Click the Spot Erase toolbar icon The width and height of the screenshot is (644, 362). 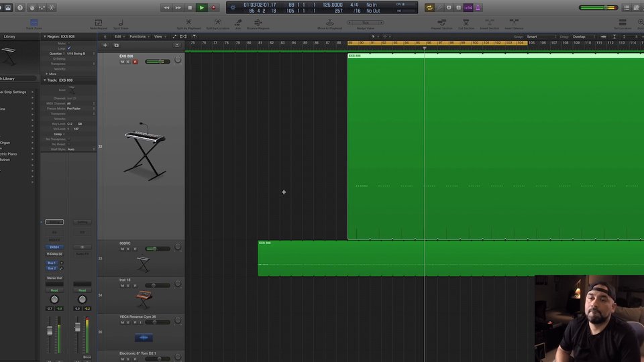pyautogui.click(x=121, y=24)
